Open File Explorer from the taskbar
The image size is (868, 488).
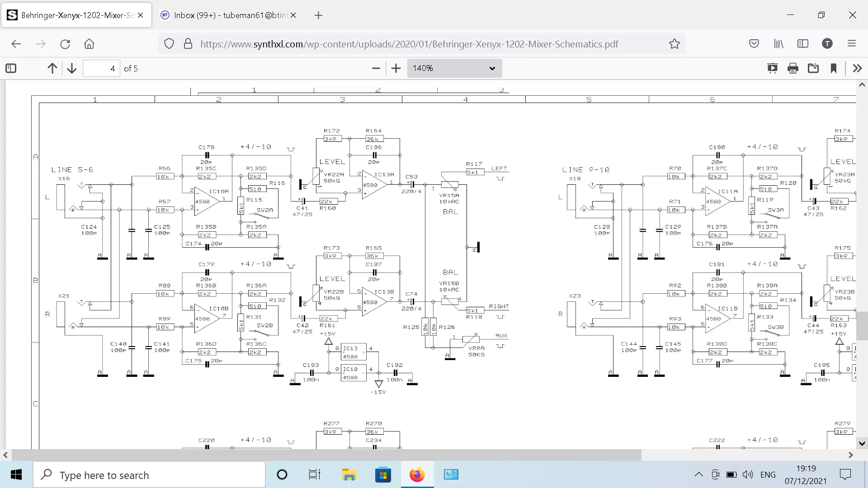pos(349,475)
